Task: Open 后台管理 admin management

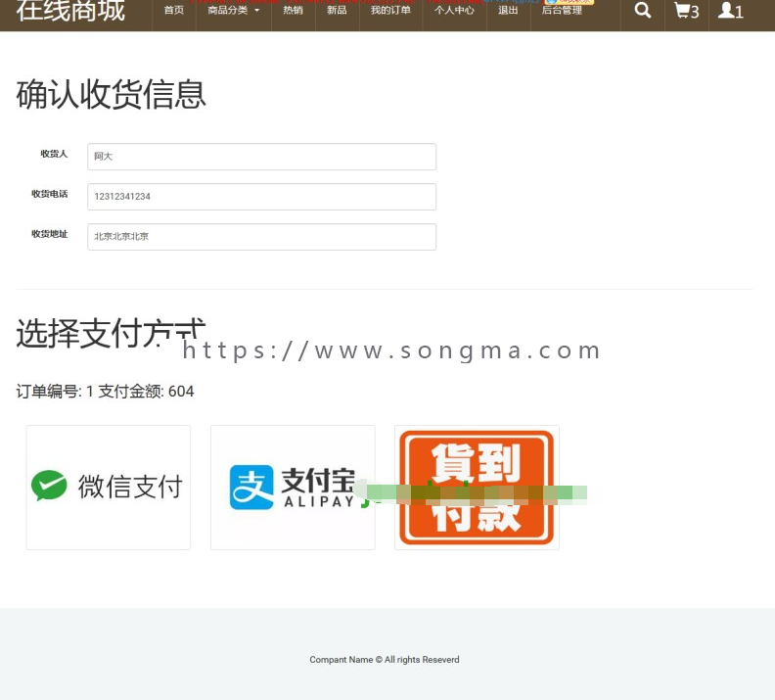Action: (562, 11)
